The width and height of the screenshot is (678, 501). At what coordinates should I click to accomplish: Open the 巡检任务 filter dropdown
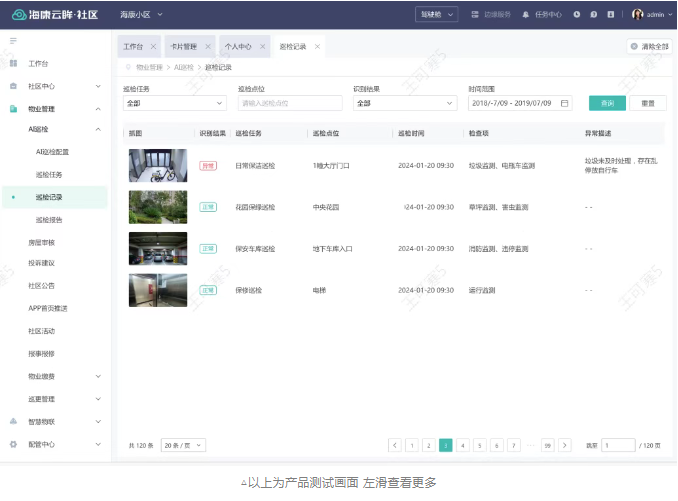pyautogui.click(x=175, y=103)
